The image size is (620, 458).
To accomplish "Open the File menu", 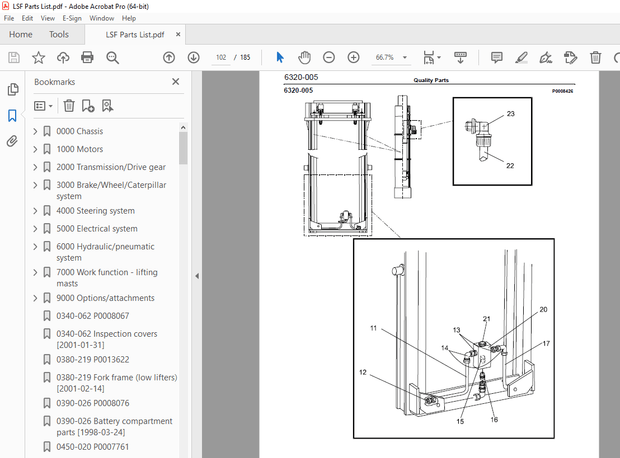I will click(9, 18).
